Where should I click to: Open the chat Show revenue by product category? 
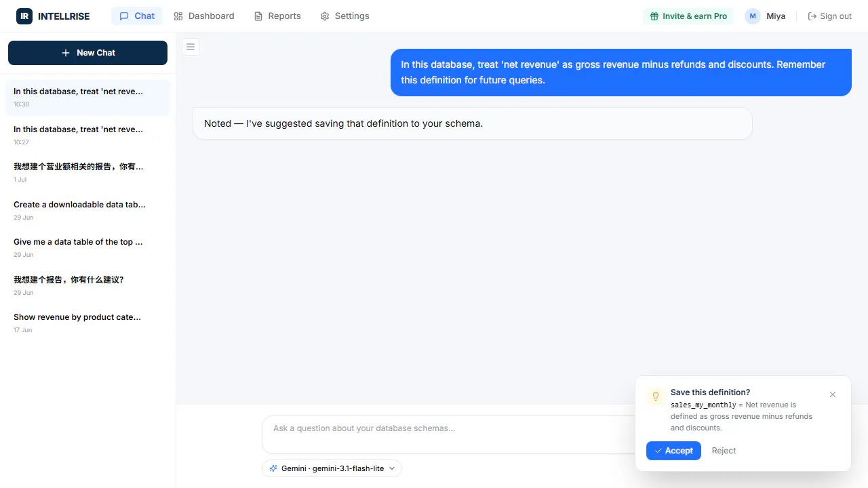coord(87,323)
